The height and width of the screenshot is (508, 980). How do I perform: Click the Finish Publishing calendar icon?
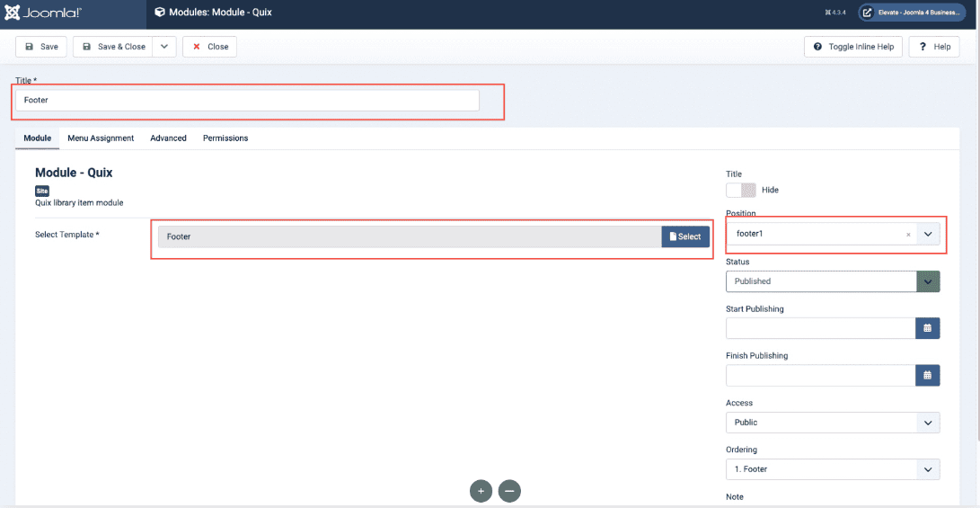[927, 375]
